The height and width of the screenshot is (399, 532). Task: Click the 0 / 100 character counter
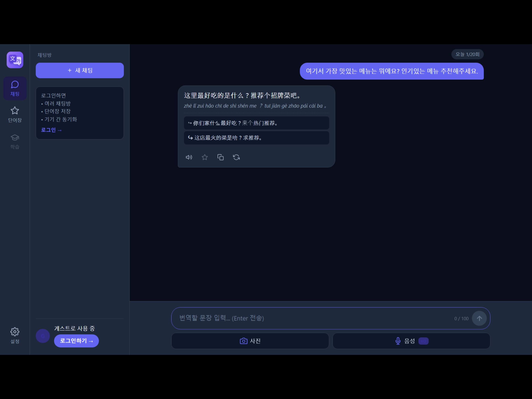click(x=461, y=318)
